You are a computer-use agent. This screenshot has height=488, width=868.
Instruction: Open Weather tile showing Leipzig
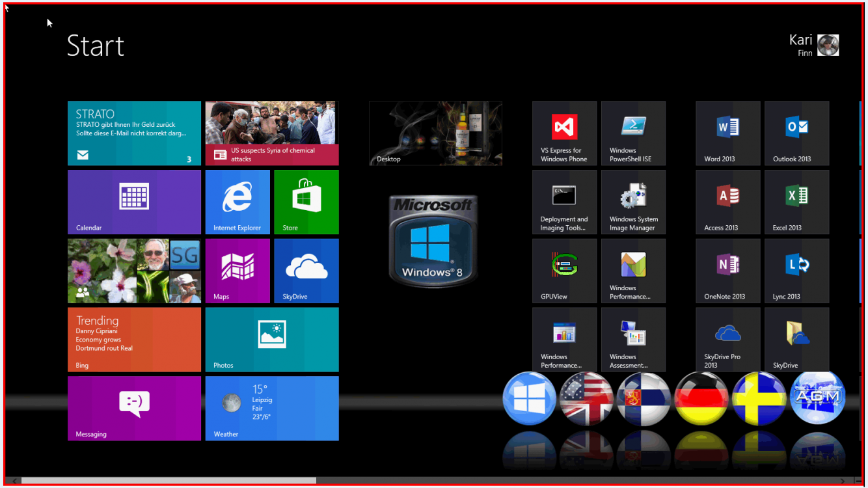(272, 409)
